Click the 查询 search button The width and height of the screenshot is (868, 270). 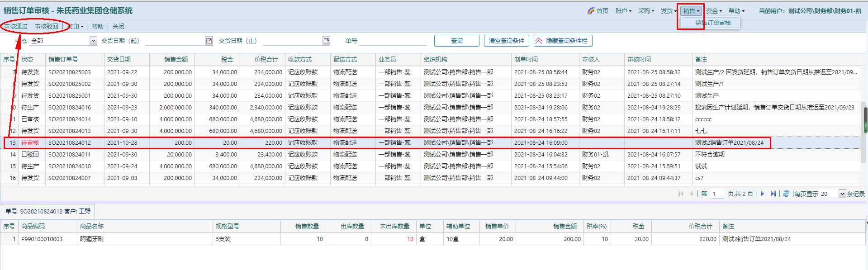[x=456, y=41]
